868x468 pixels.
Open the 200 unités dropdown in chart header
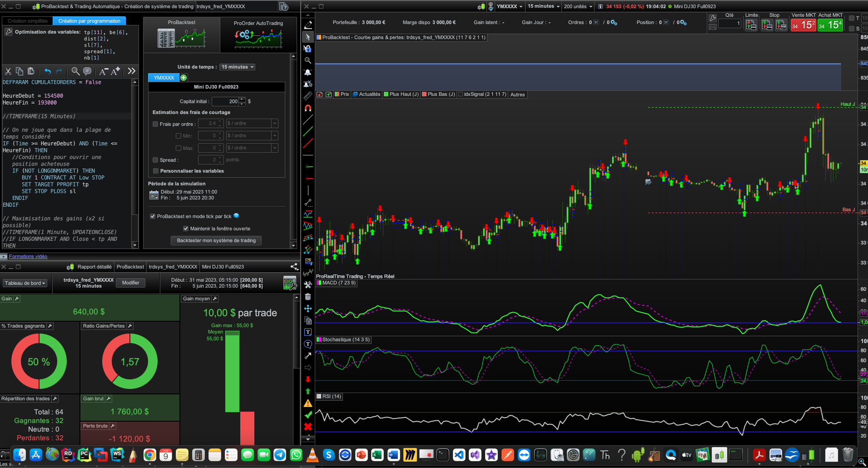coord(578,6)
